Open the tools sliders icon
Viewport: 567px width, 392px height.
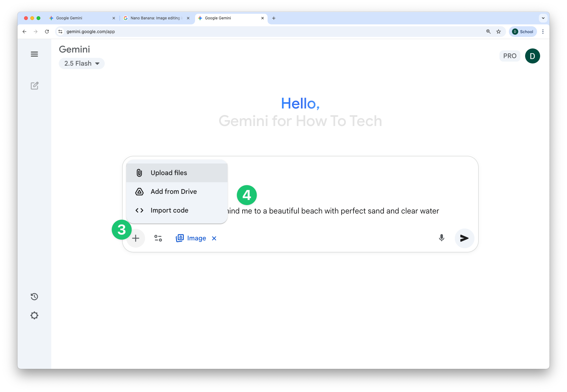pos(158,238)
